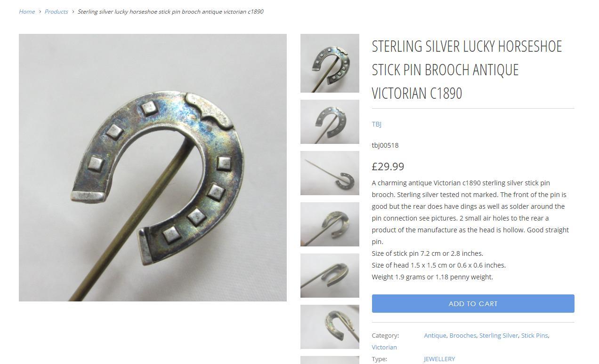Open the Brooches category link

coord(462,335)
